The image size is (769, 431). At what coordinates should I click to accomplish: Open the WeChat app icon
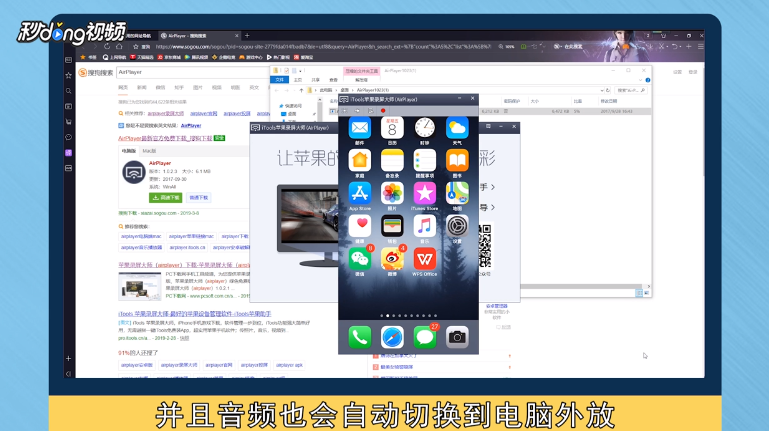pyautogui.click(x=359, y=259)
